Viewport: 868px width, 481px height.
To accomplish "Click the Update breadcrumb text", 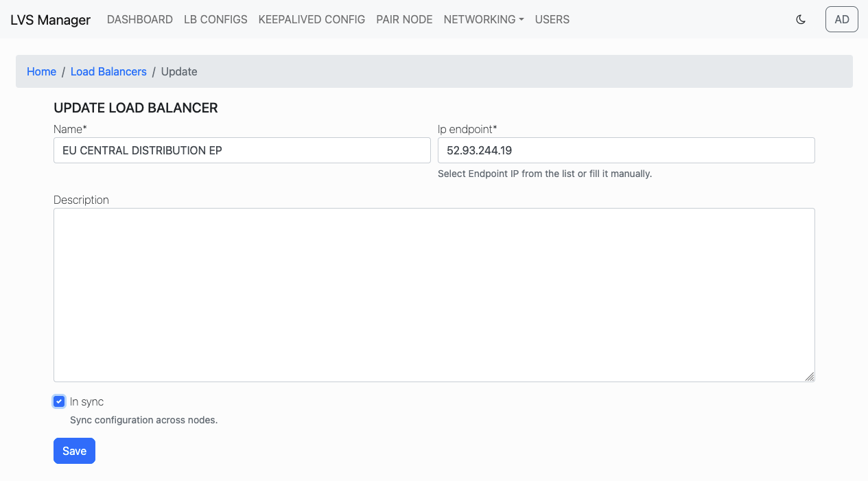I will coord(179,71).
